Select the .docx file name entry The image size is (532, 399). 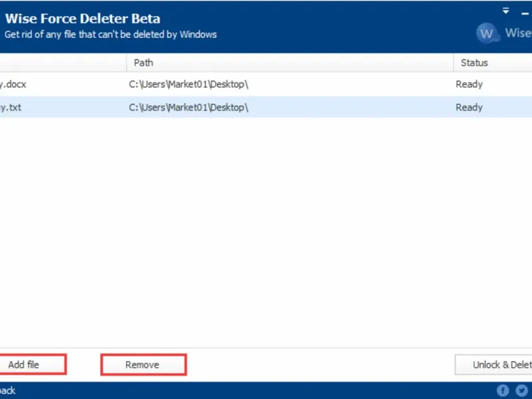pyautogui.click(x=13, y=84)
